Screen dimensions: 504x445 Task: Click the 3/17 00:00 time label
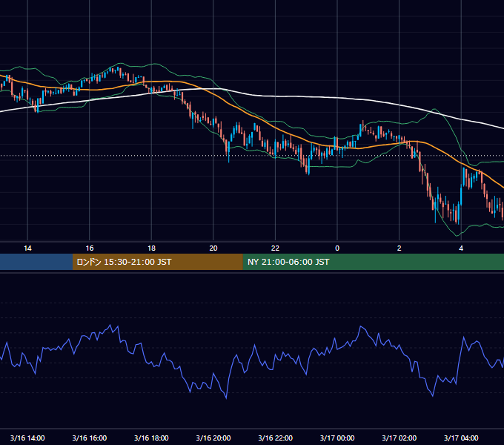point(337,438)
